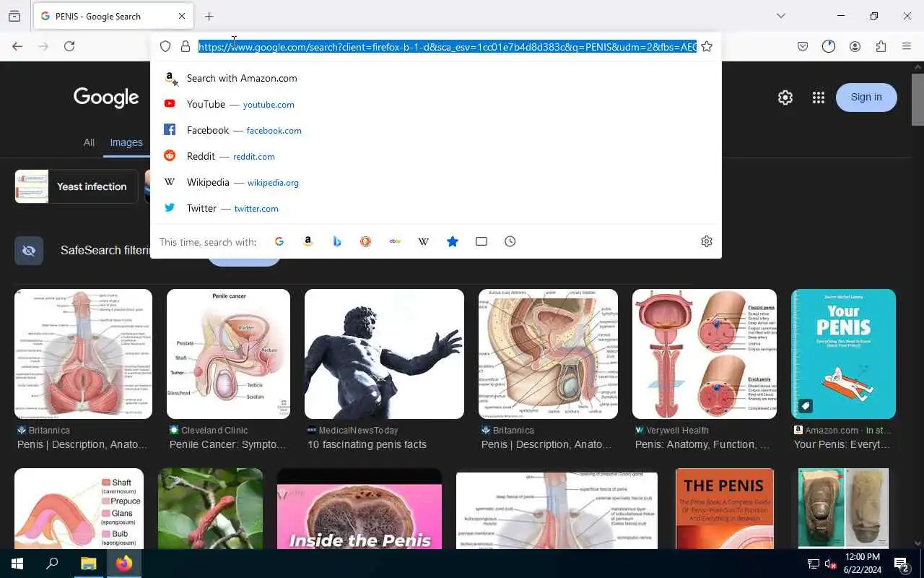Select the YouTube suggestion row
Image resolution: width=924 pixels, height=578 pixels.
[x=436, y=104]
